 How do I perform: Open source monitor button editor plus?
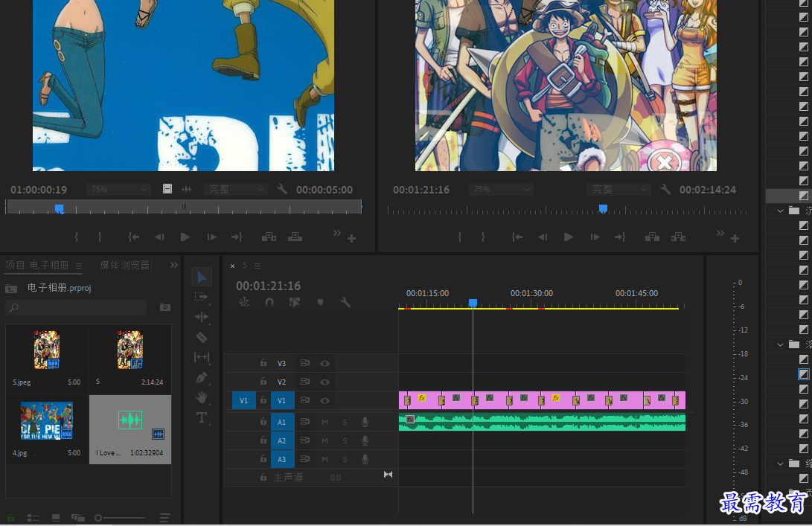[x=351, y=239]
